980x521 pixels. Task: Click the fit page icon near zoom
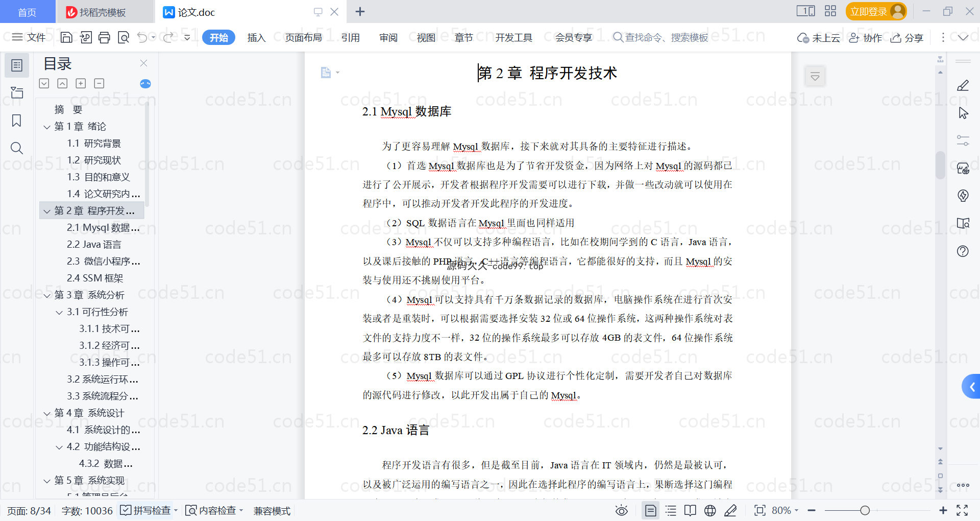click(760, 510)
